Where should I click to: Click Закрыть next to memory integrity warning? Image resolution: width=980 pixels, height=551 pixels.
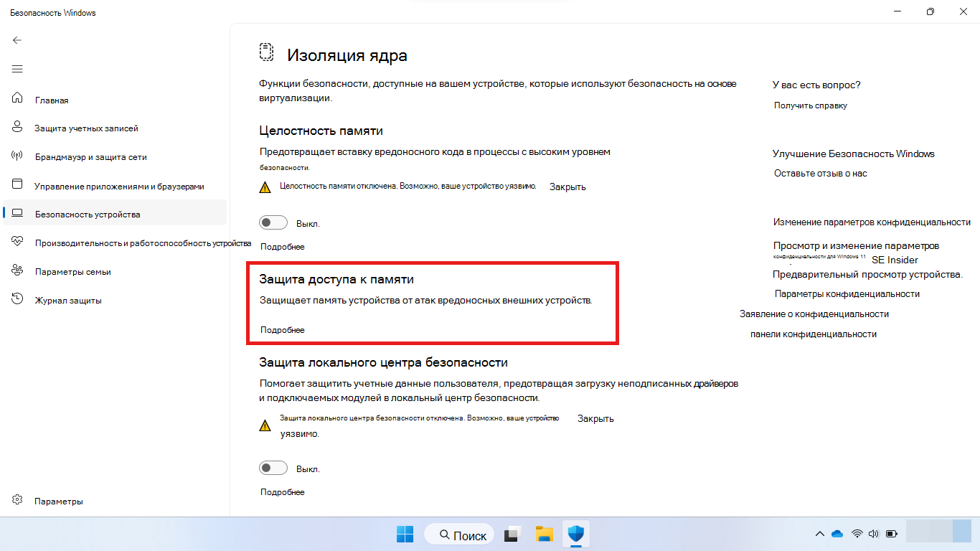(x=567, y=187)
